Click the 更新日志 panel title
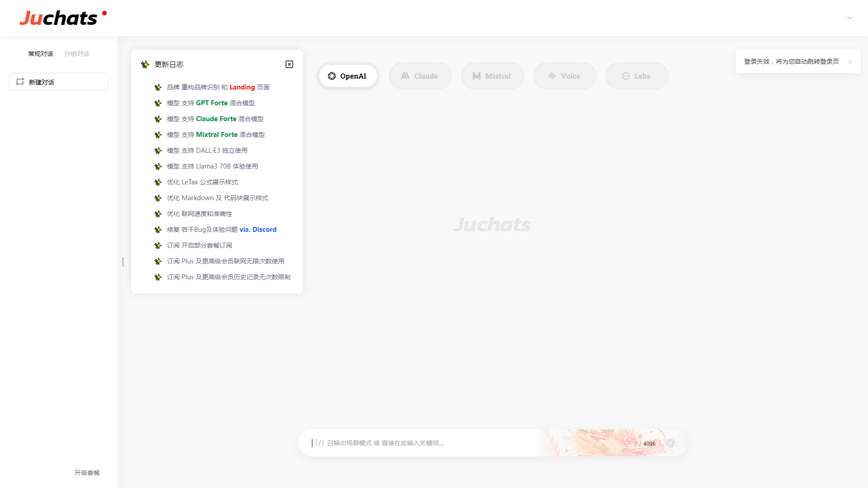 point(169,65)
